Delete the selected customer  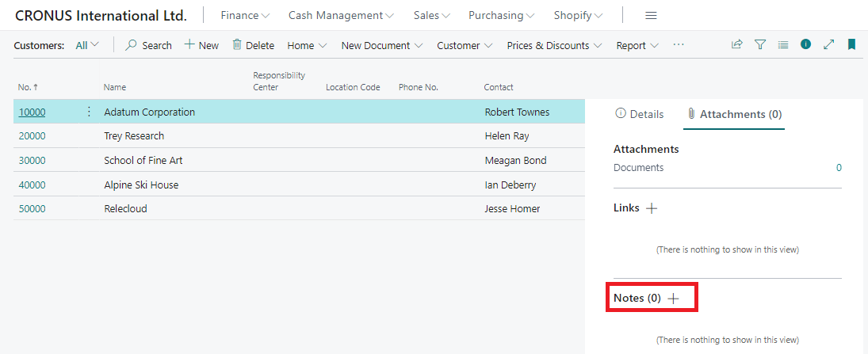point(253,45)
